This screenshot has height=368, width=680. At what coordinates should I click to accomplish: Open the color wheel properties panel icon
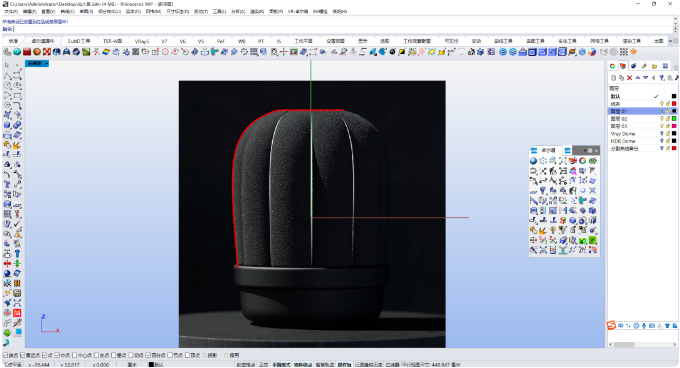point(612,66)
